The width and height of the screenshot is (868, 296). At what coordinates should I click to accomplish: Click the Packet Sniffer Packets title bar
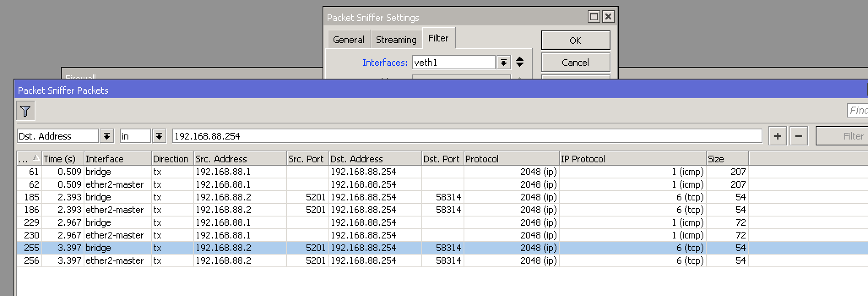point(441,90)
